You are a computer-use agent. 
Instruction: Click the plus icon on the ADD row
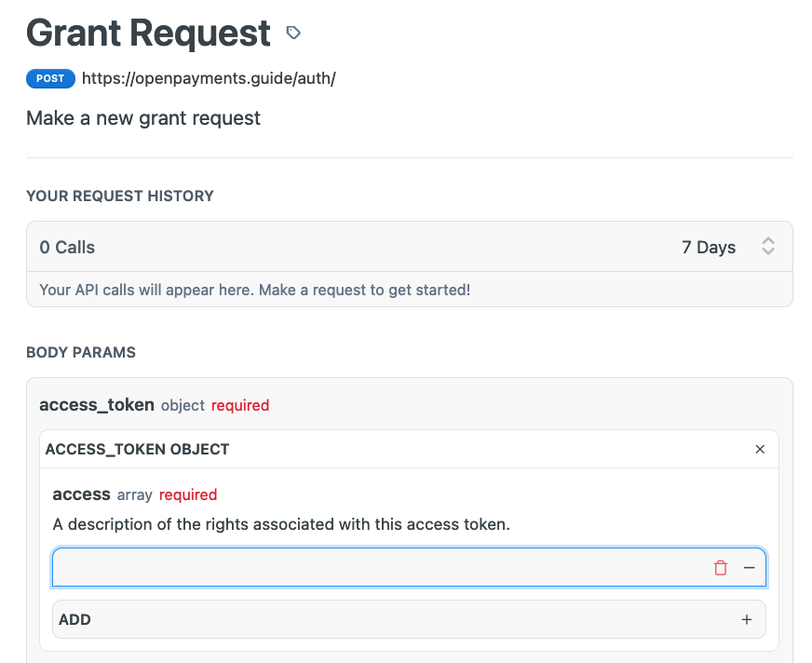pyautogui.click(x=747, y=619)
